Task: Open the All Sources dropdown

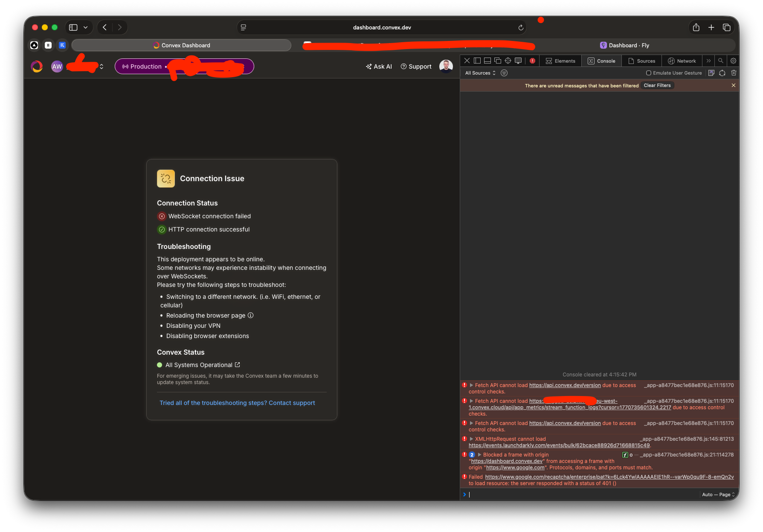Action: coord(480,73)
